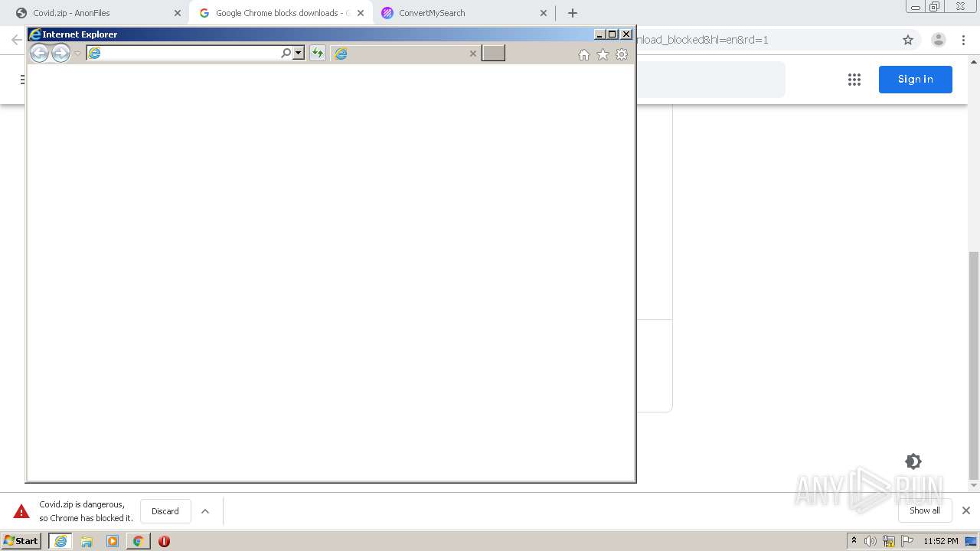Open Chrome profile avatar menu
This screenshot has height=551, width=980.
[939, 40]
